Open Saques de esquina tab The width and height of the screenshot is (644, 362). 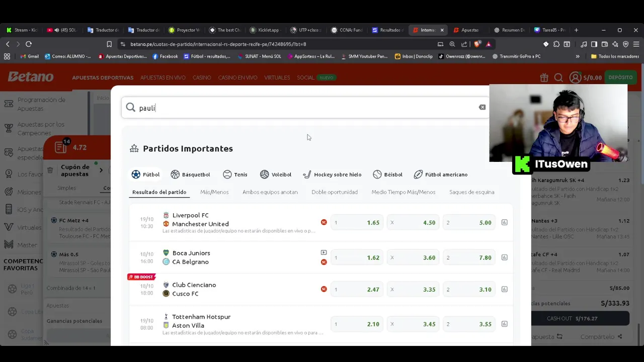point(472,192)
